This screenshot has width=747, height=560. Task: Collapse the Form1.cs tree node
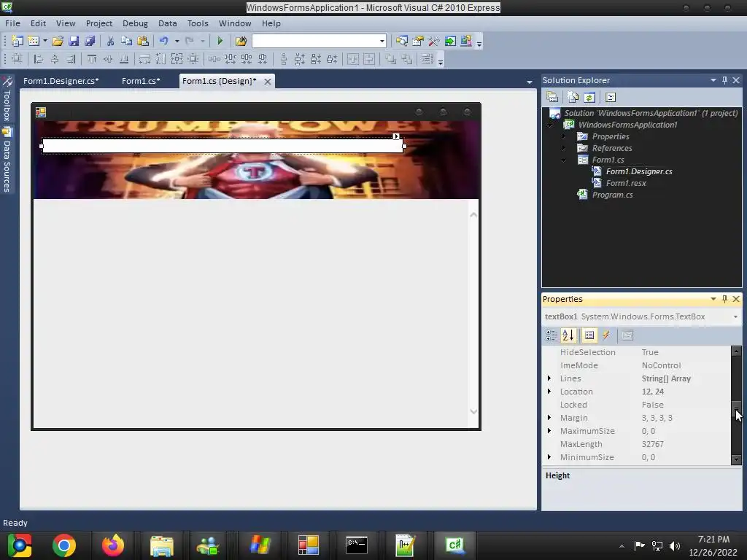coord(564,160)
